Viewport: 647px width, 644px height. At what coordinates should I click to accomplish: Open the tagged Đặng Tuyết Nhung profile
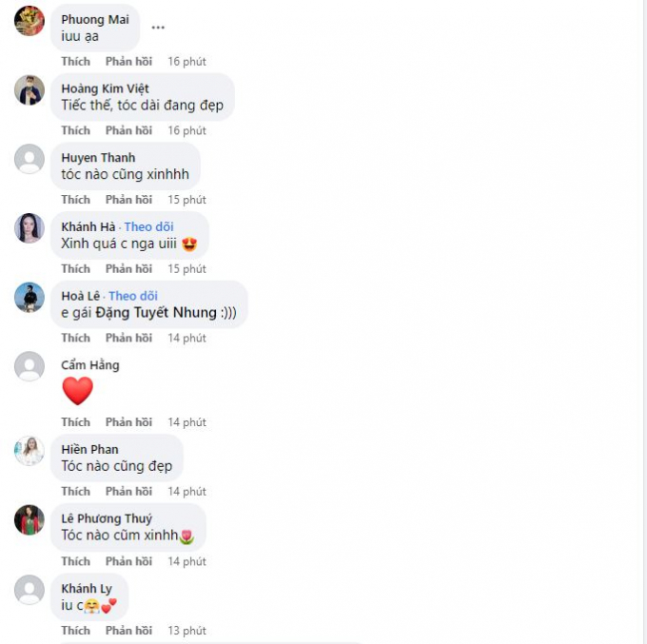156,313
